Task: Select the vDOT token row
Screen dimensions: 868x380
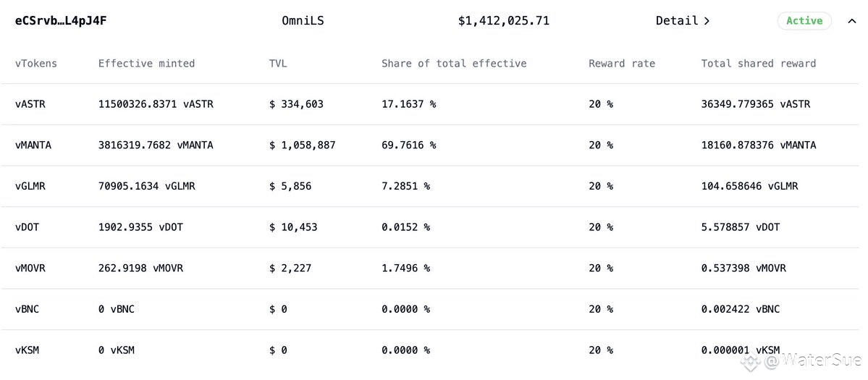Action: [x=28, y=227]
